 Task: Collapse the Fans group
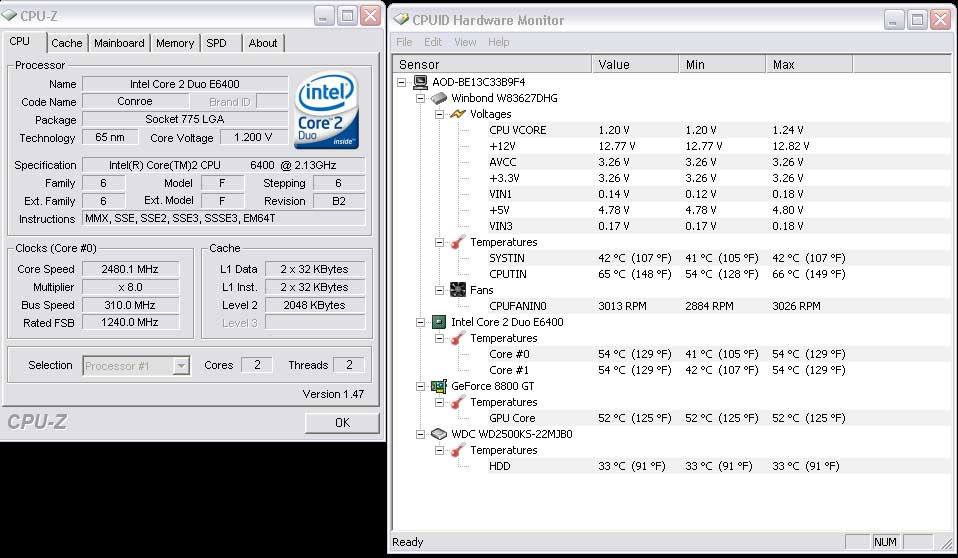coord(439,290)
